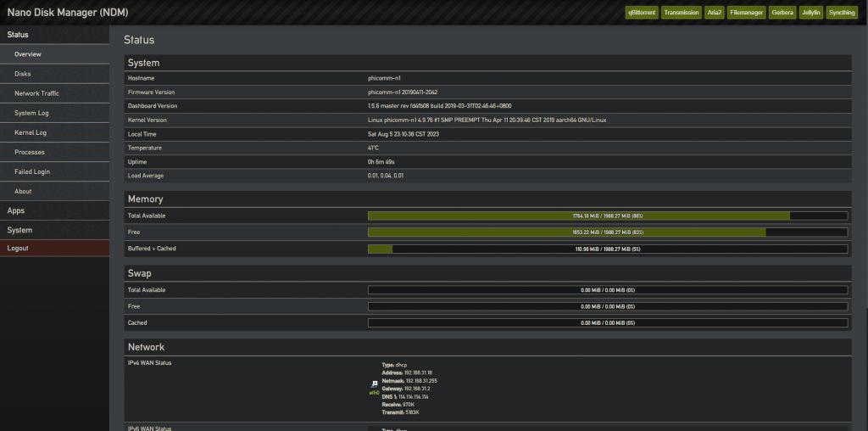Screen dimensions: 868x431
Task: View the System Log
Action: click(31, 113)
